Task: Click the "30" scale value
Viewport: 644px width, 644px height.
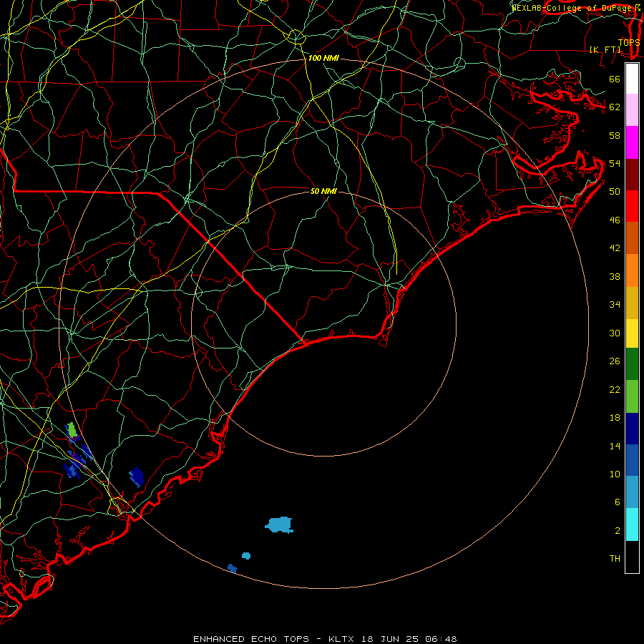Action: [615, 333]
